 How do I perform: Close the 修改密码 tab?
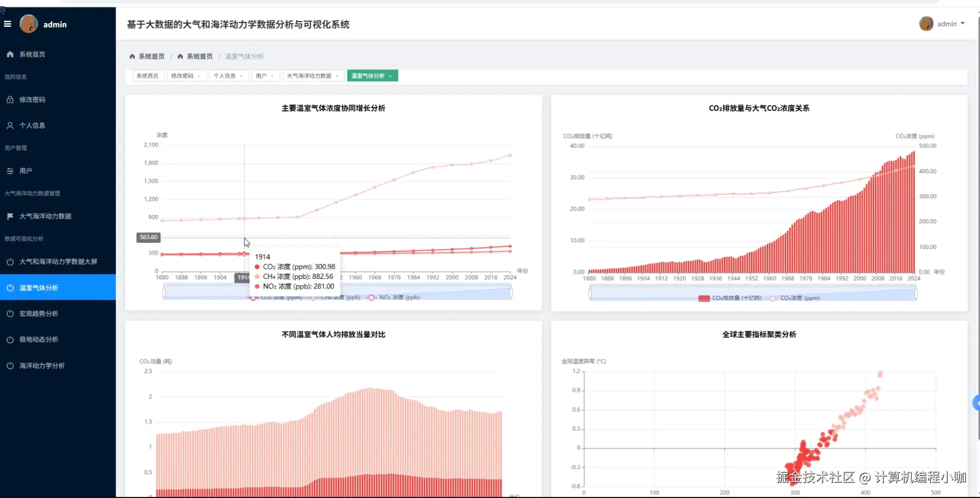pos(199,76)
